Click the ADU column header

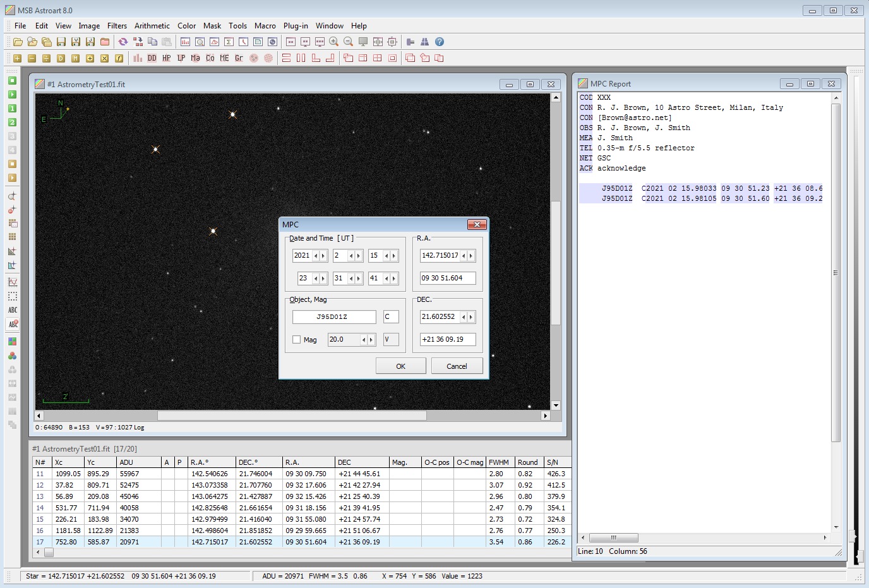(139, 462)
